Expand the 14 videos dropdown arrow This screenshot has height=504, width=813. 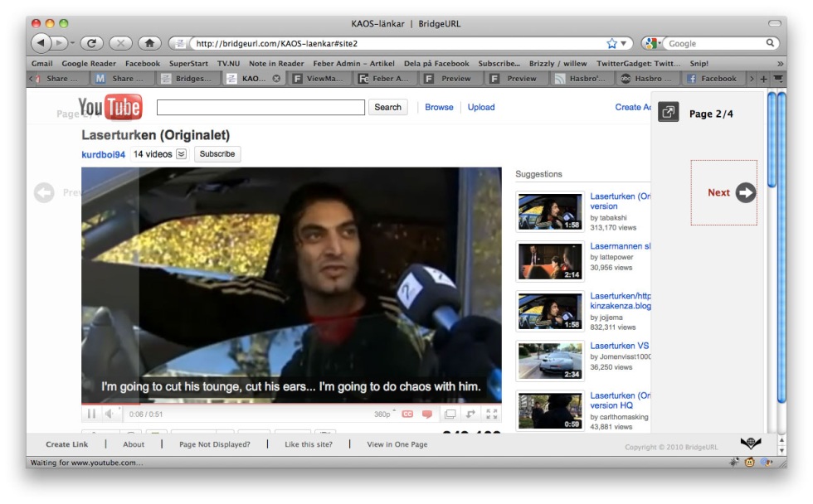[182, 154]
